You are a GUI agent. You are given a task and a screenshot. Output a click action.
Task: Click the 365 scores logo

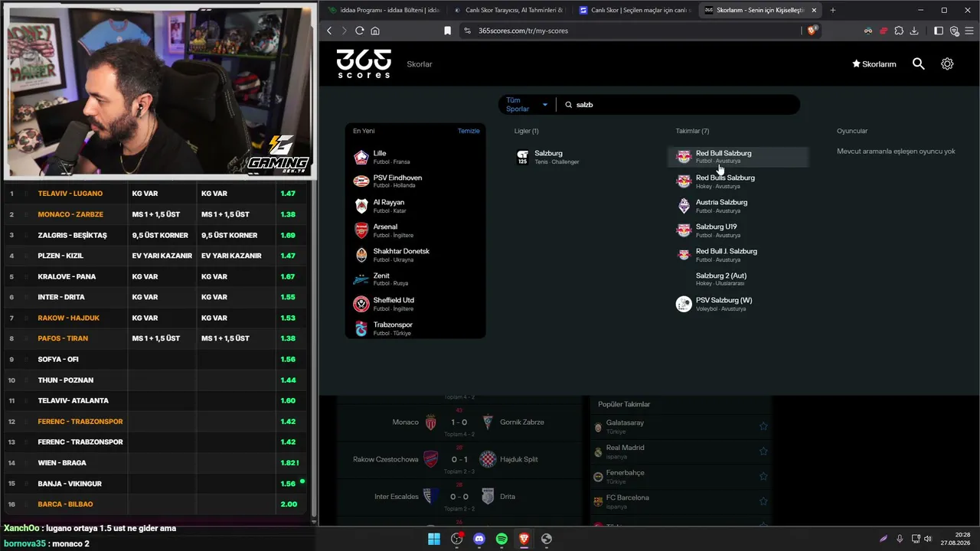click(x=364, y=64)
